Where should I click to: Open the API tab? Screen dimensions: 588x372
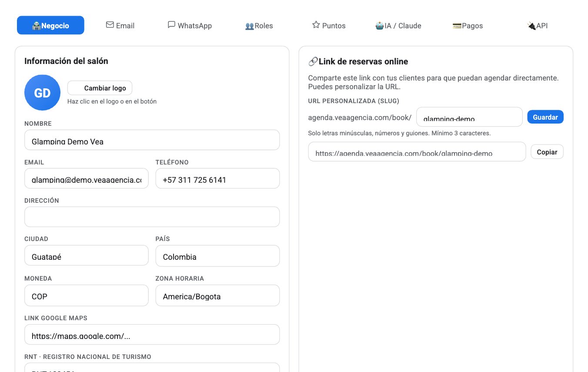tap(538, 25)
